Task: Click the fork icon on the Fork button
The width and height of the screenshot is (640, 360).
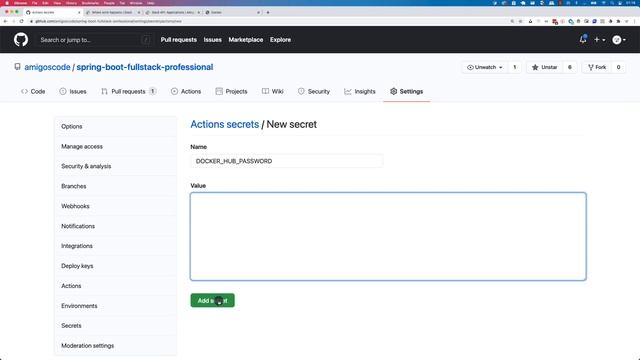Action: (591, 67)
